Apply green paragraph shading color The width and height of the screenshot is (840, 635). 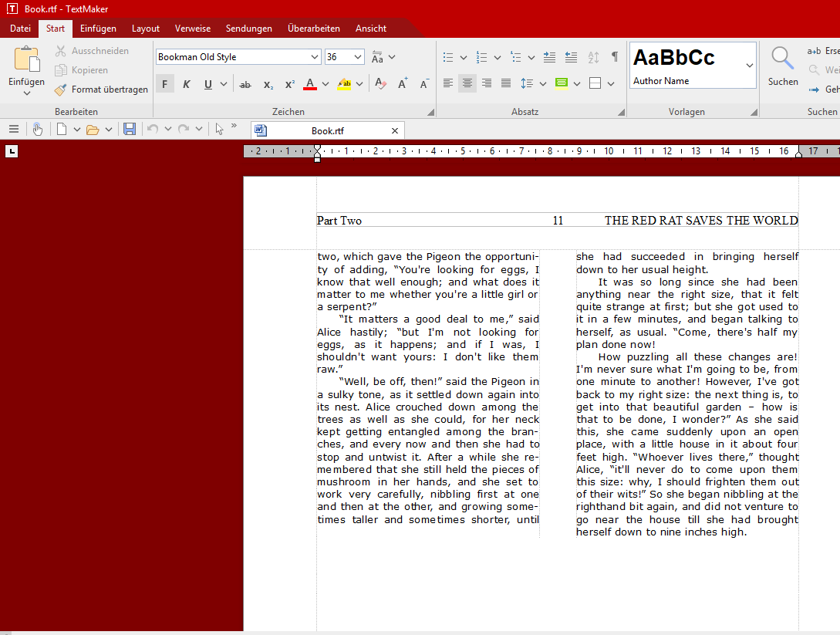[561, 83]
